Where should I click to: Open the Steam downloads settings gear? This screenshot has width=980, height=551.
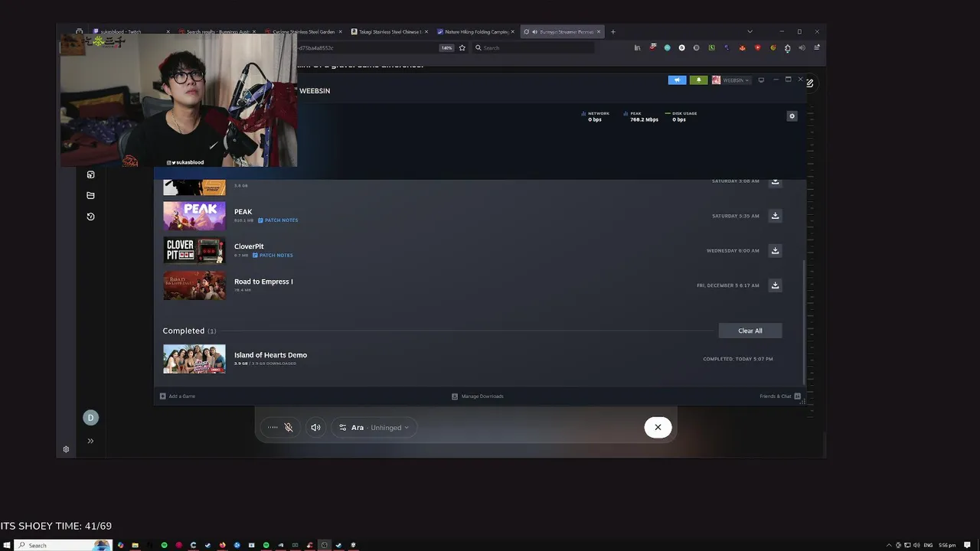click(x=792, y=116)
